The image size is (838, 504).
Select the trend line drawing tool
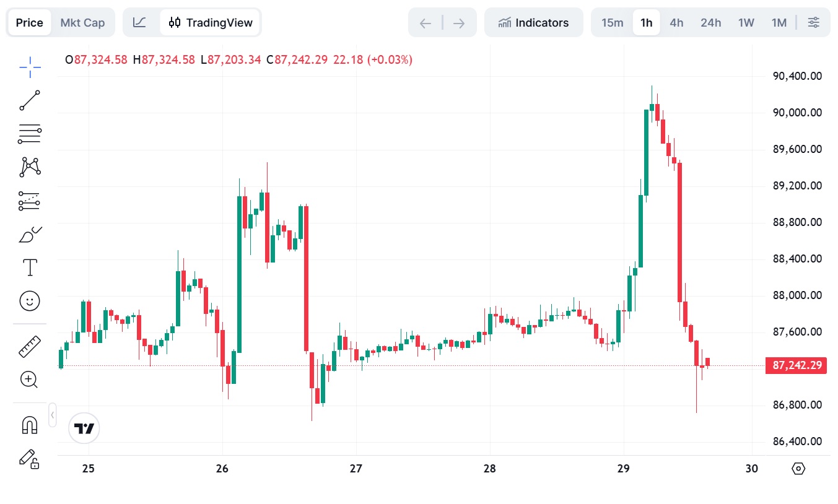click(29, 100)
